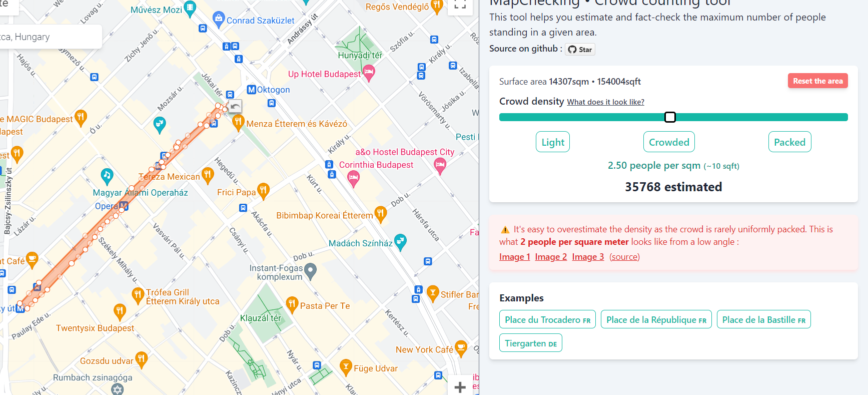The width and height of the screenshot is (868, 395).
Task: Select the Oktogon metro station icon
Action: point(252,90)
